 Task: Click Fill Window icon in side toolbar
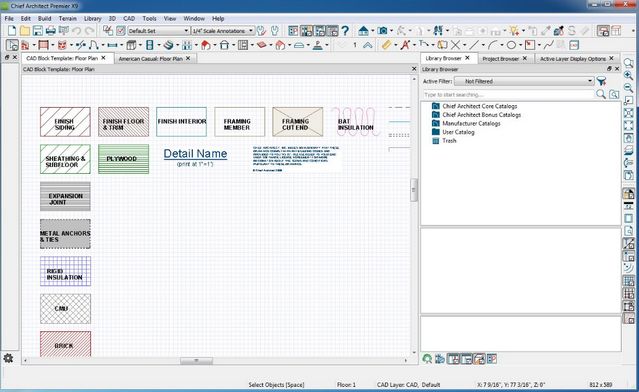tap(628, 125)
